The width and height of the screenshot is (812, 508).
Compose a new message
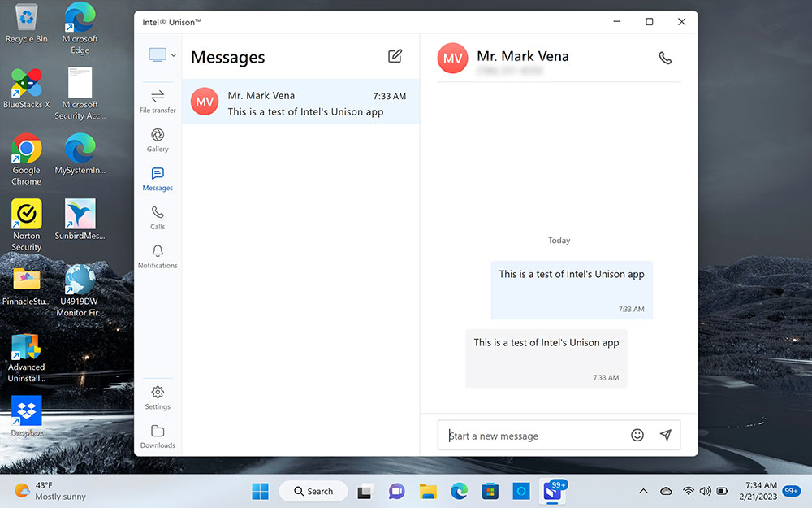coord(395,56)
